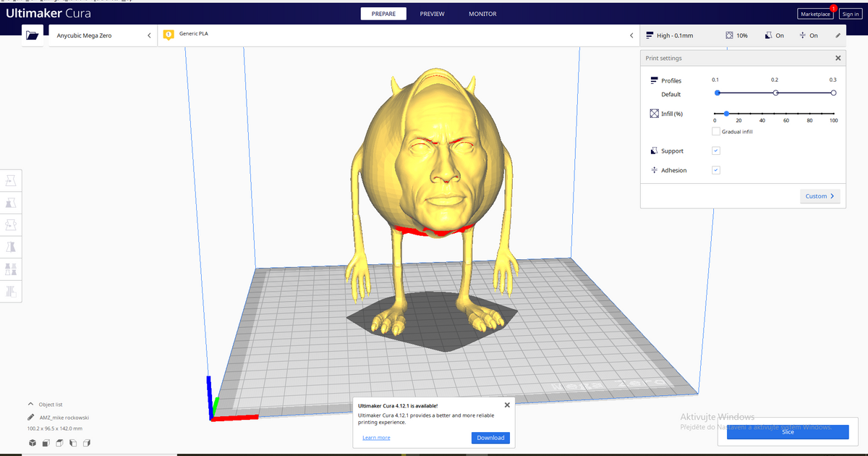
Task: Uncheck the Support checkbox
Action: click(x=716, y=151)
